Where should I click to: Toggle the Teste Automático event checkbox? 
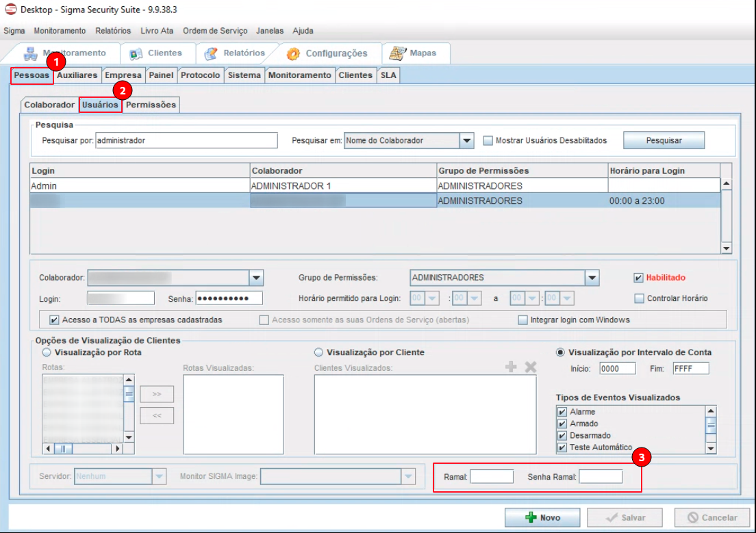(562, 447)
